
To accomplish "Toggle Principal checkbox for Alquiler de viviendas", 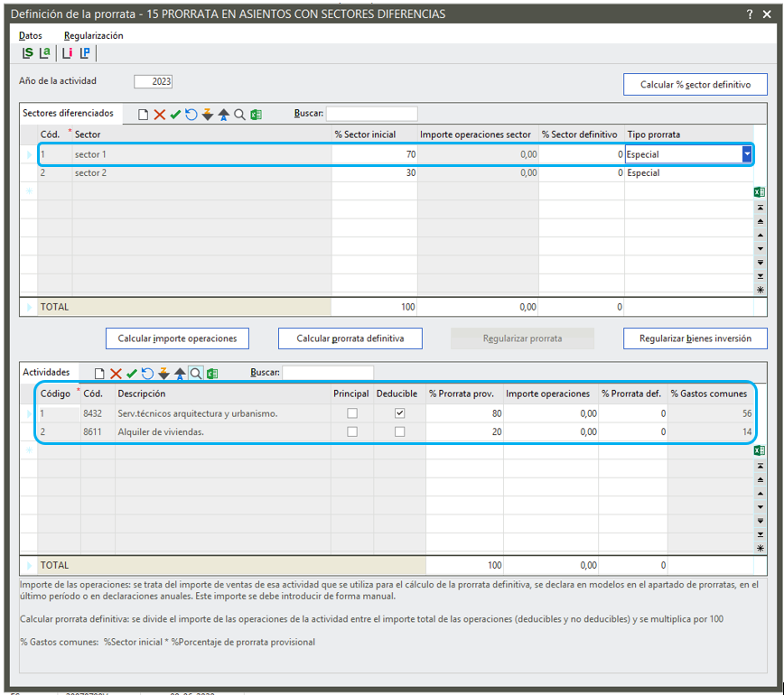I will pyautogui.click(x=352, y=431).
